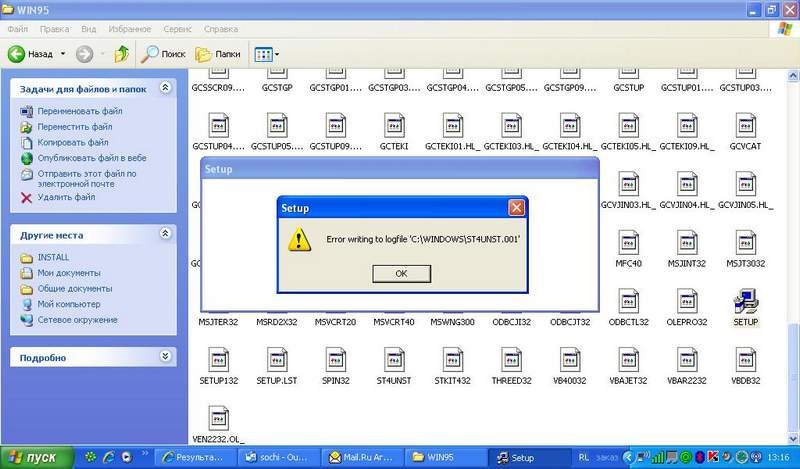Open the пуск Start menu

[36, 457]
